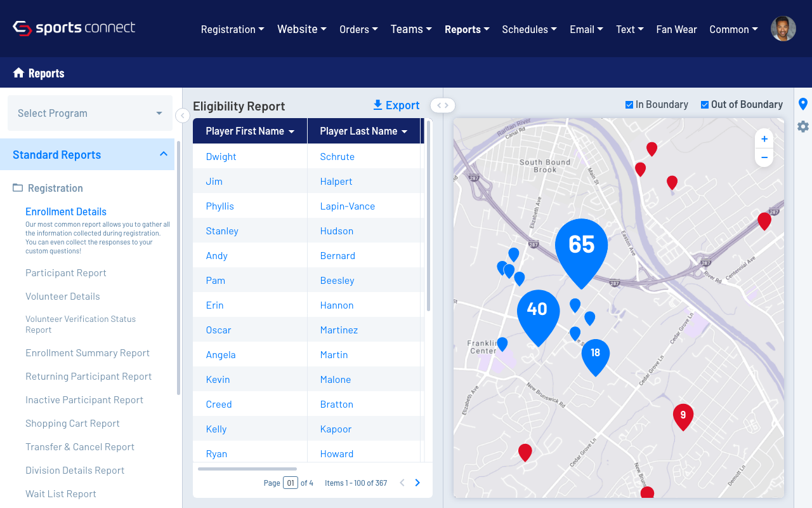
Task: Click Reports breadcrumb title
Action: (x=46, y=73)
